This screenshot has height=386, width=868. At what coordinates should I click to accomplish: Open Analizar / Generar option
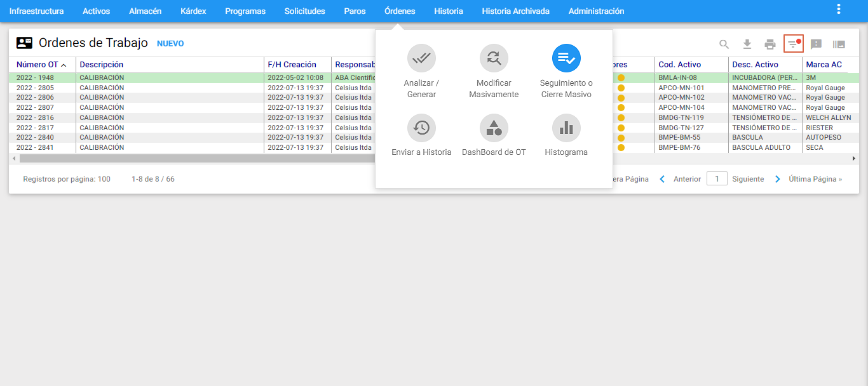pyautogui.click(x=421, y=58)
